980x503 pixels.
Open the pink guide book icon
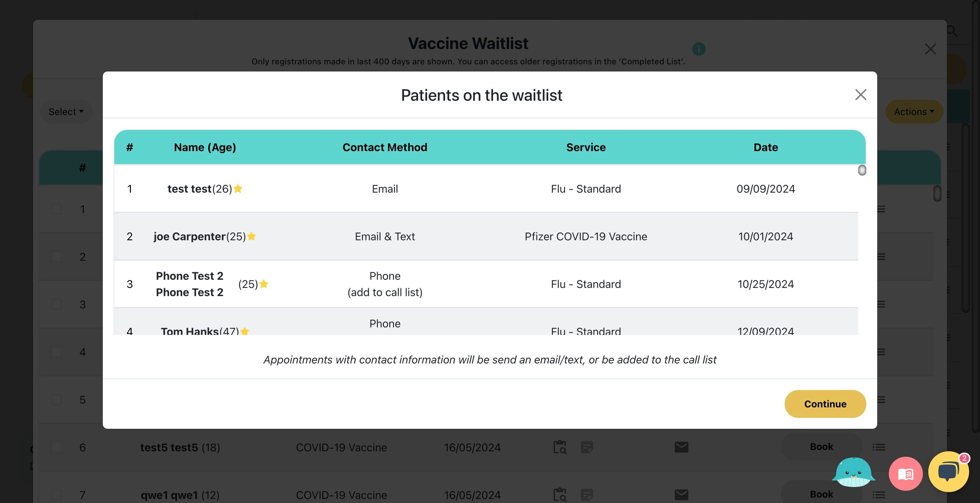(x=905, y=474)
